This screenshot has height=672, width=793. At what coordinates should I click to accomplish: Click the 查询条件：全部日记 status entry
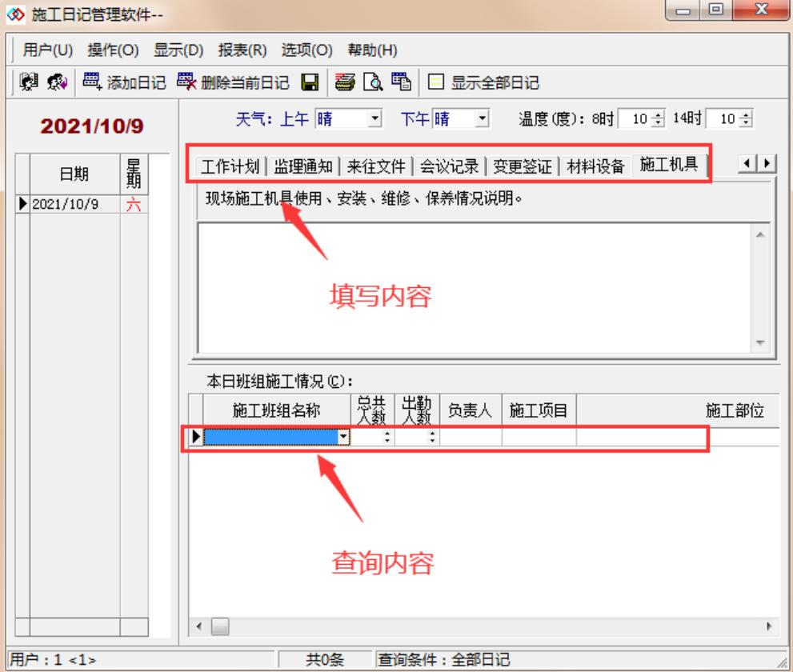coord(444,659)
